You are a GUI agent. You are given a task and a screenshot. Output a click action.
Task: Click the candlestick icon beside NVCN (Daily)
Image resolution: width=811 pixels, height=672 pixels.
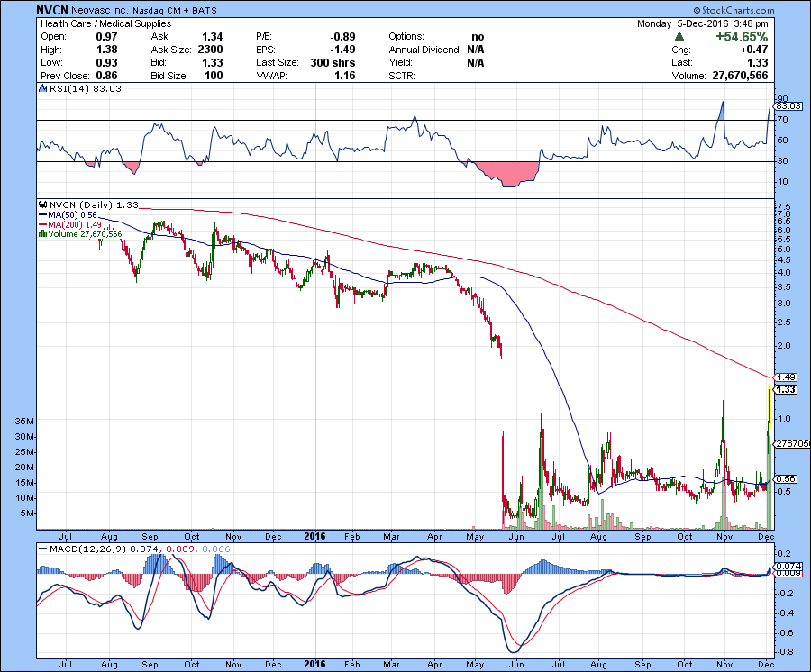[x=41, y=205]
